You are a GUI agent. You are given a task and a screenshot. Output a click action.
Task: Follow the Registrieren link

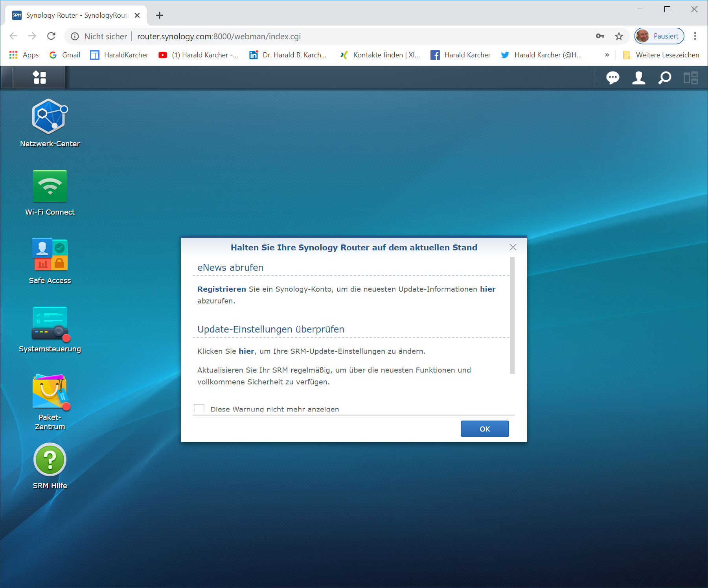click(x=222, y=289)
